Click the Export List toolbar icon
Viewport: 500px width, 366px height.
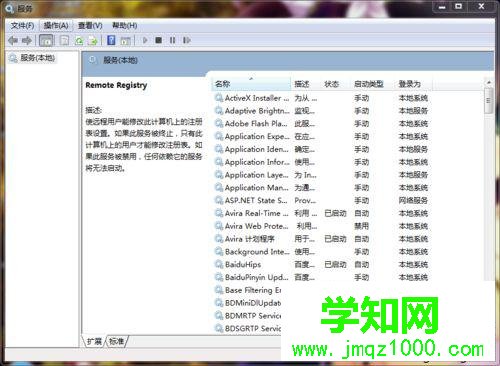92,41
